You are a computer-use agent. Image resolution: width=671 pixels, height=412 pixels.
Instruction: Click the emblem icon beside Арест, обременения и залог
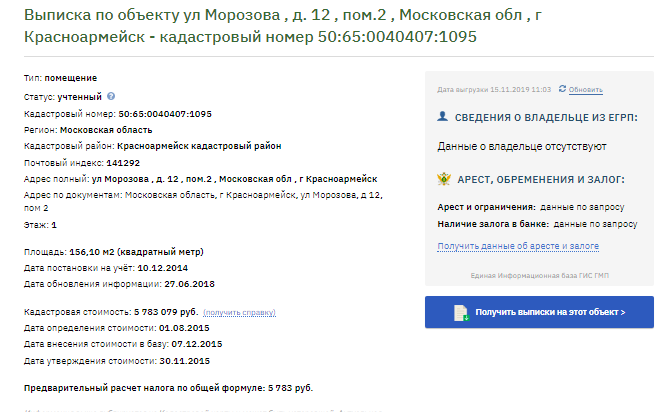point(444,179)
